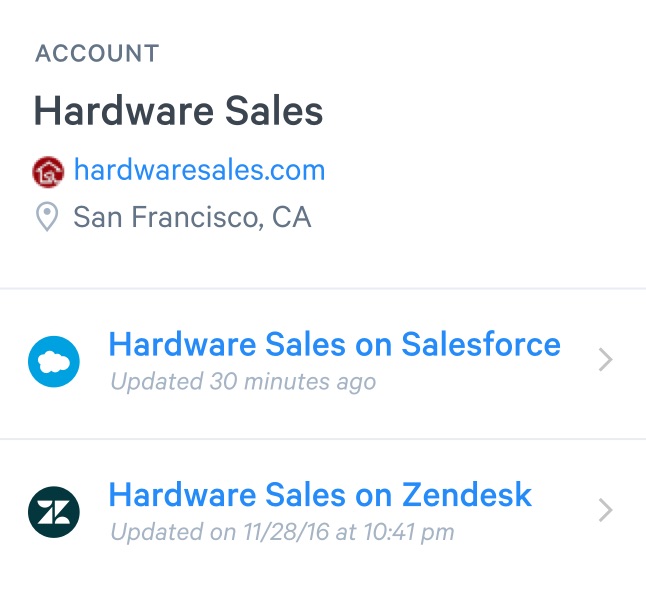Screen dimensions: 646x590
Task: Click the Zendesk logo icon
Action: [x=54, y=512]
